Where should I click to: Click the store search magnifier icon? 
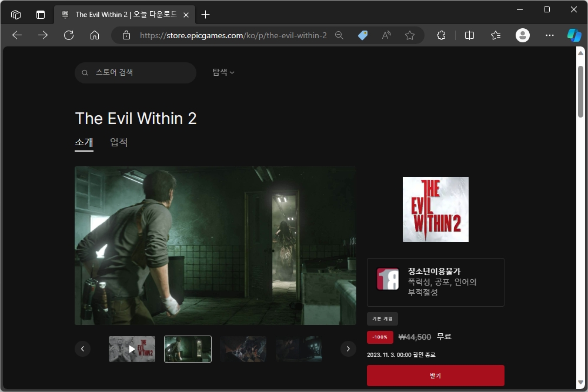coord(85,73)
